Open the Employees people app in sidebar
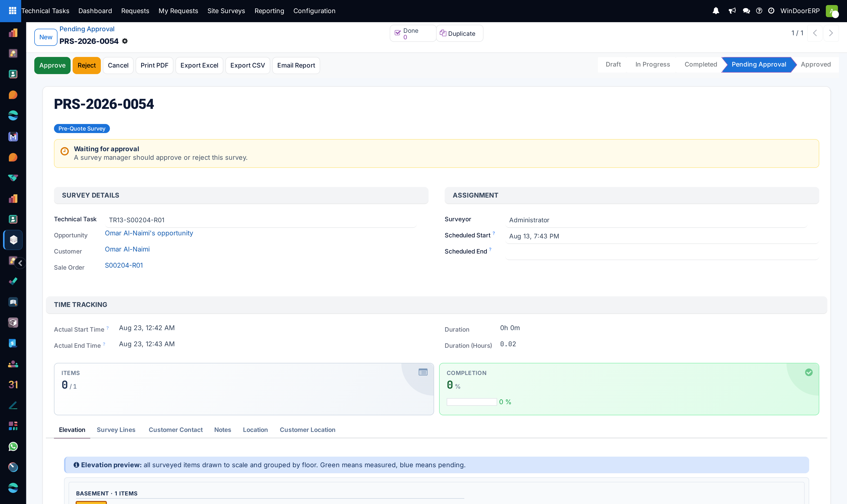This screenshot has height=504, width=847. pos(13,364)
